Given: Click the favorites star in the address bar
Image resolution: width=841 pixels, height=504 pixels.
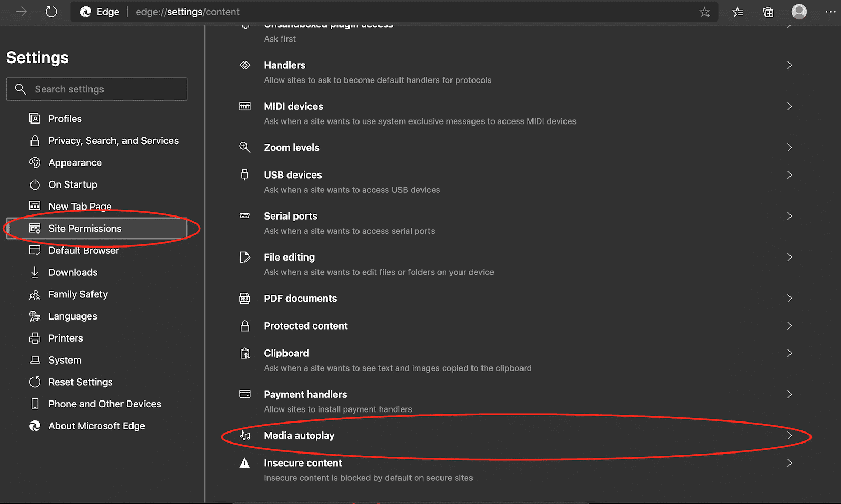Looking at the screenshot, I should tap(704, 12).
